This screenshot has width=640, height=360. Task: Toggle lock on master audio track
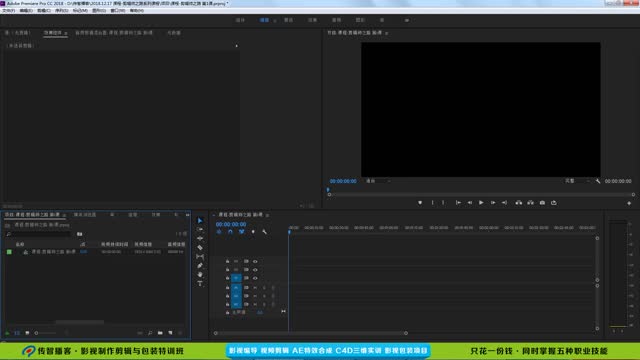227,313
